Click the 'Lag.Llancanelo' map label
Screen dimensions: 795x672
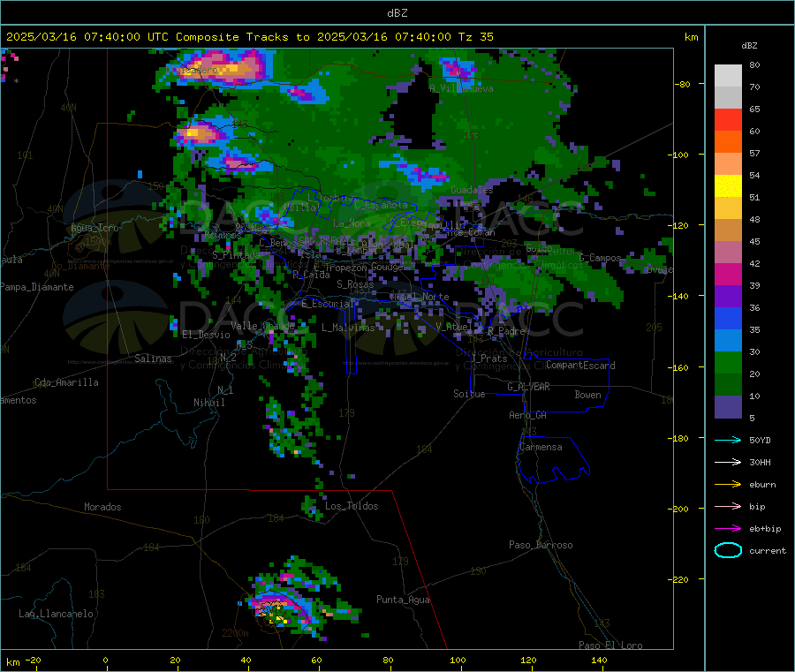click(56, 614)
